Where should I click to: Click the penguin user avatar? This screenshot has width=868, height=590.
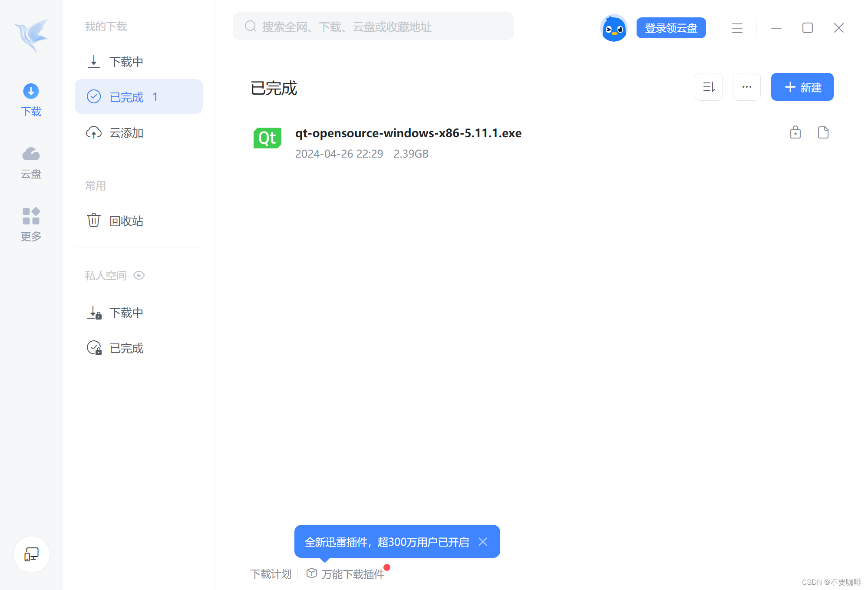coord(614,28)
